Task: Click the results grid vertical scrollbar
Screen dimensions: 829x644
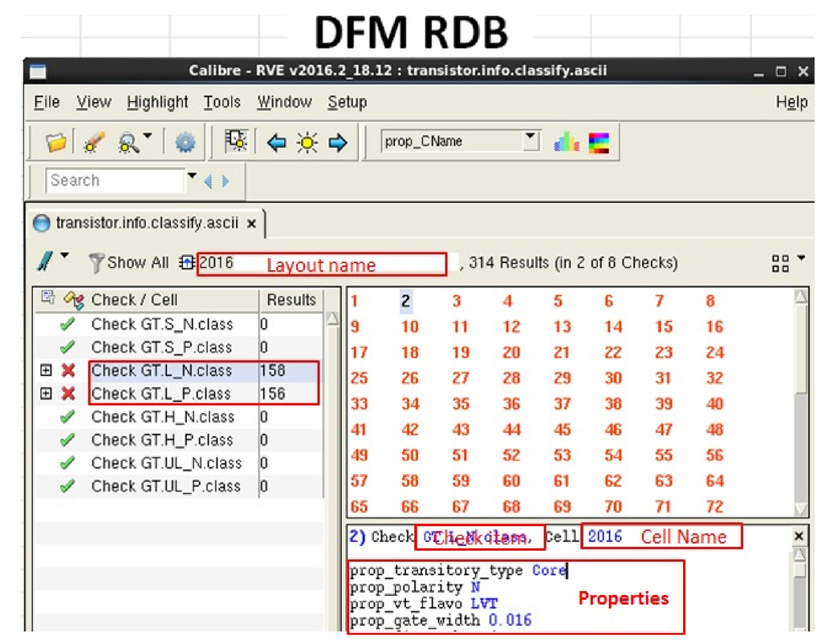Action: [x=801, y=402]
